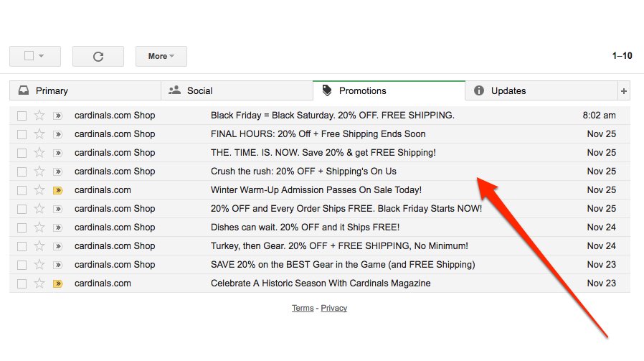Add a new inbox tab with plus icon
This screenshot has height=361, width=644.
coord(623,91)
